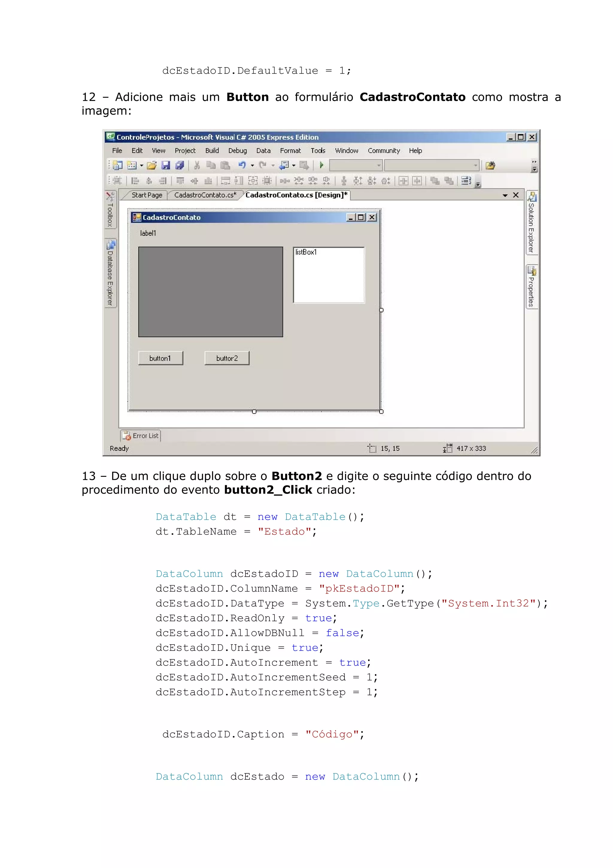Viewport: 613px width, 868px height.
Task: Click the Make Horizontal Spacing Equal icon
Action: click(285, 181)
